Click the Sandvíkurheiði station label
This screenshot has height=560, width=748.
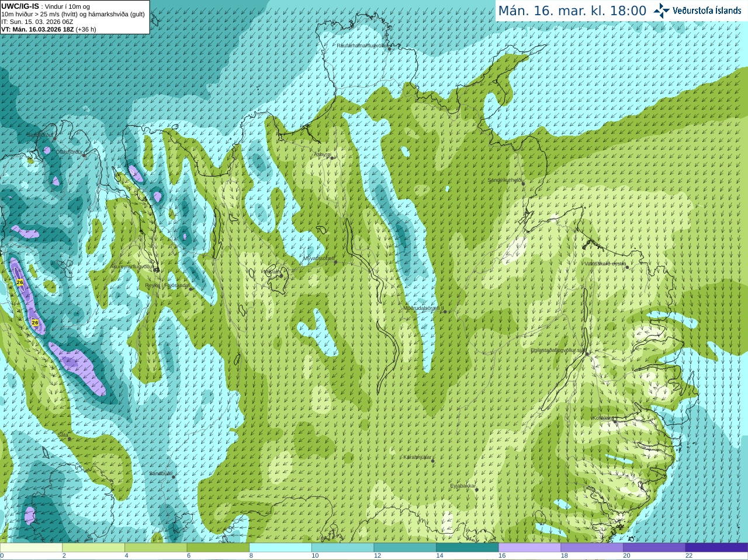pyautogui.click(x=505, y=180)
